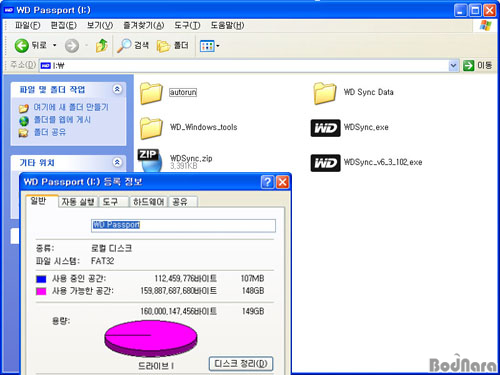
Task: Click the WD icon in Explorer title bar
Action: (x=8, y=10)
